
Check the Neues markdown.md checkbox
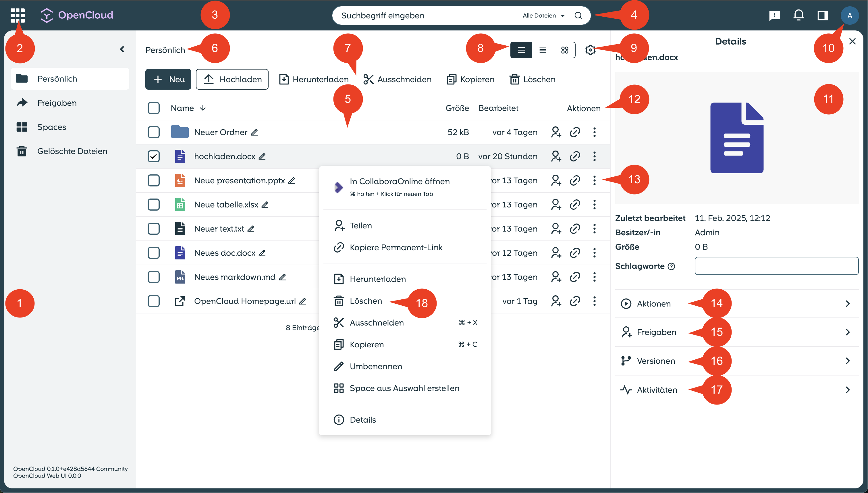pos(154,277)
